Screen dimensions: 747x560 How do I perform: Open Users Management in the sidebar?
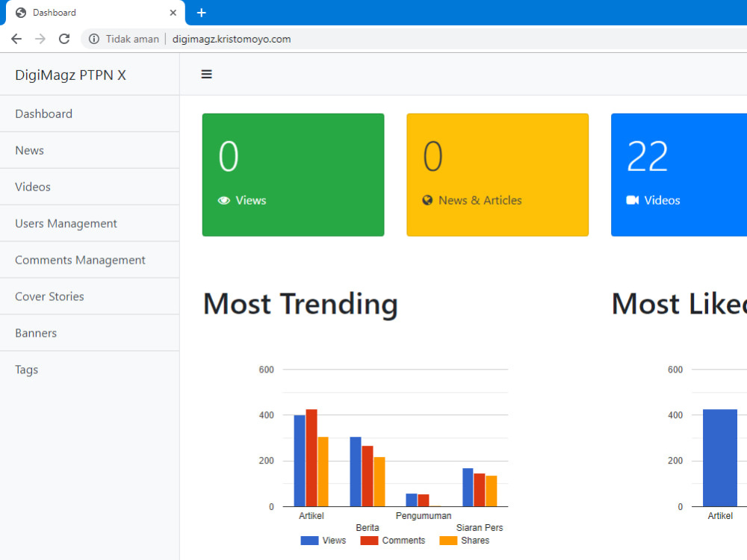point(90,223)
